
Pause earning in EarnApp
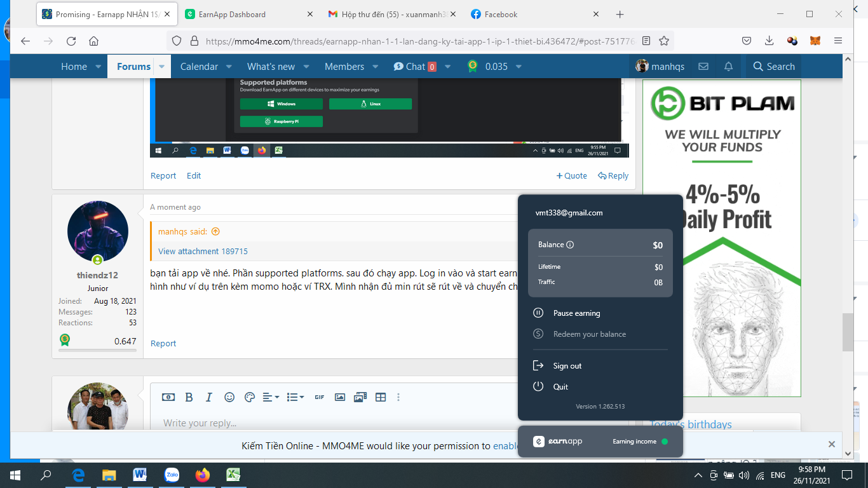coord(567,313)
